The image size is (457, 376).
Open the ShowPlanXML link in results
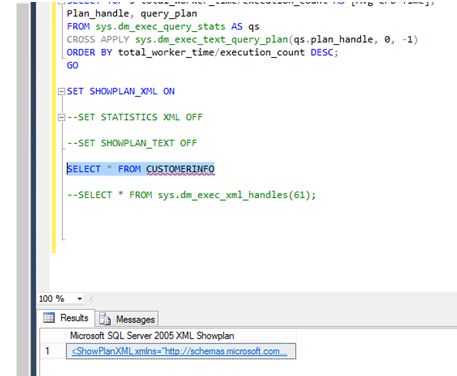coord(179,351)
